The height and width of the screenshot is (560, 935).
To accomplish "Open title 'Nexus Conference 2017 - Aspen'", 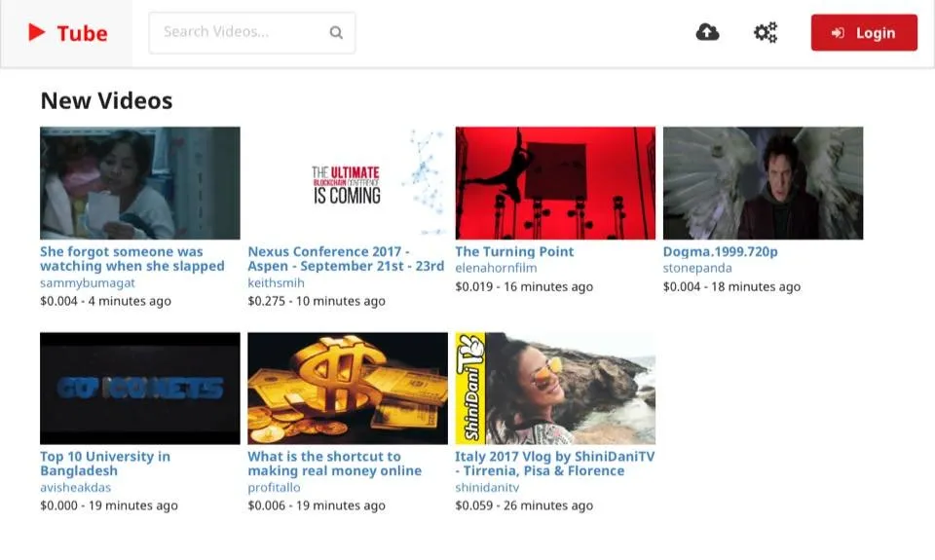I will tap(346, 259).
